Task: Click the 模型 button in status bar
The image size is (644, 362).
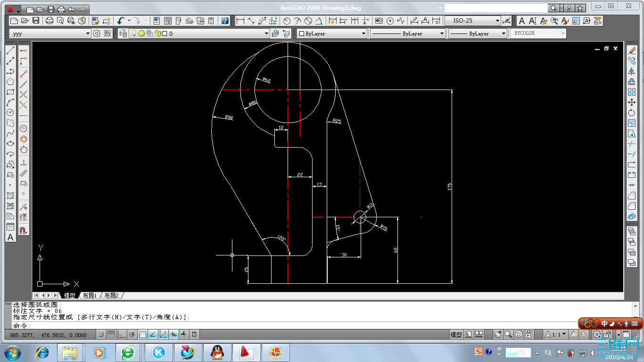Action: click(x=456, y=334)
